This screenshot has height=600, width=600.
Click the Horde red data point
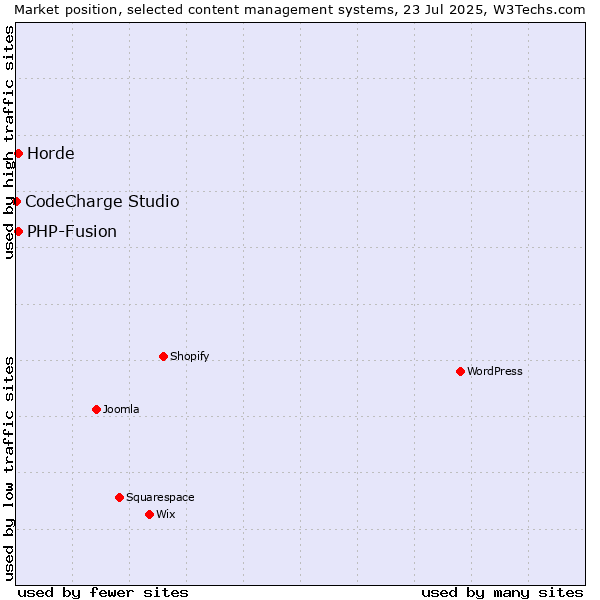(18, 153)
